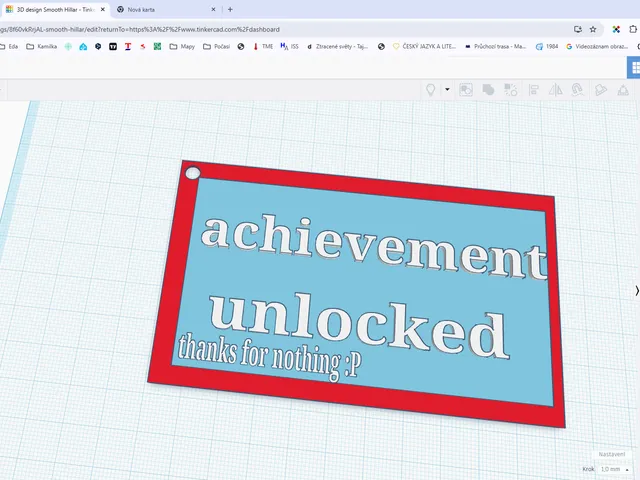Open the globe bookmark before ČESKÝ JAZYK

381,47
